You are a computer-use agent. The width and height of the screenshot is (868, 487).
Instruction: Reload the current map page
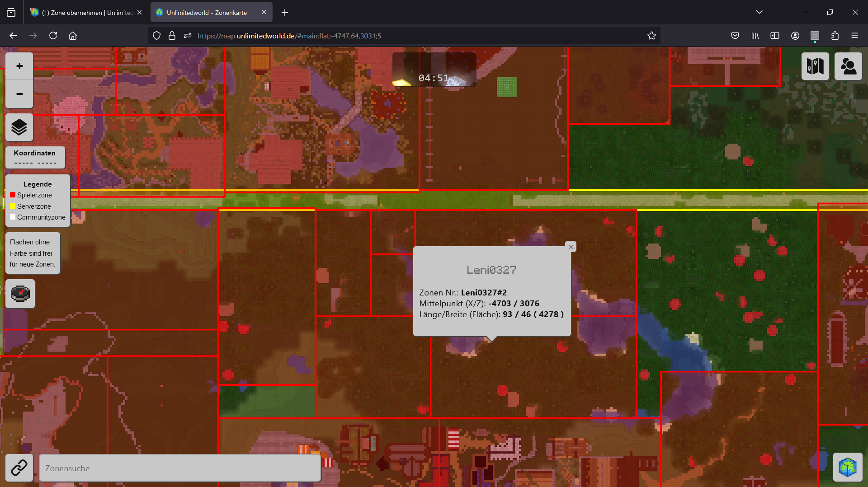(x=53, y=36)
